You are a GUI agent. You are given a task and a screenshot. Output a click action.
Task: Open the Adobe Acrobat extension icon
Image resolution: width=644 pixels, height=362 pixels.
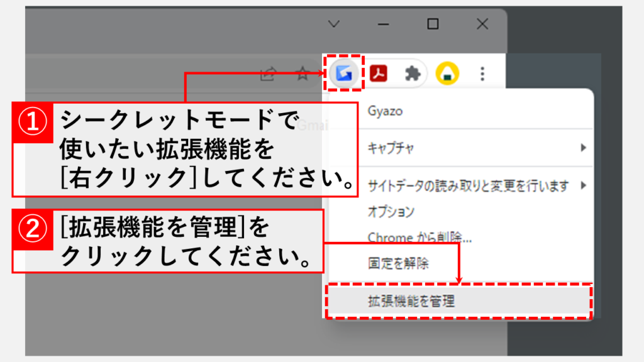click(x=378, y=74)
